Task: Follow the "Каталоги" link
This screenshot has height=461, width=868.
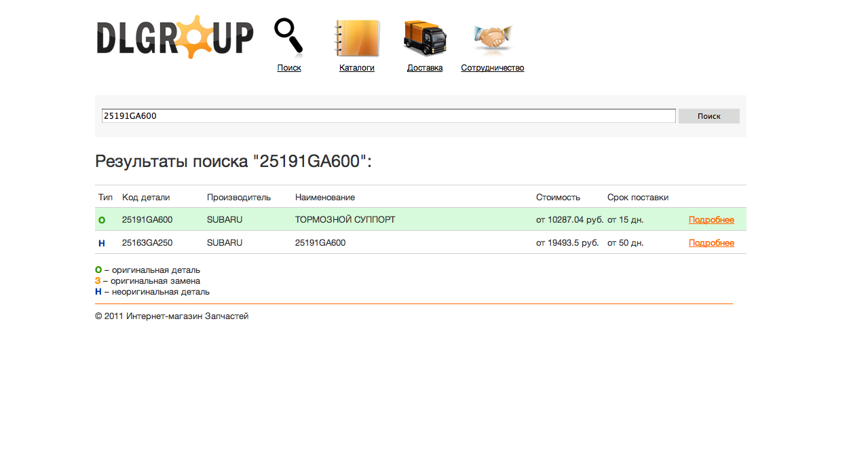Action: 357,67
